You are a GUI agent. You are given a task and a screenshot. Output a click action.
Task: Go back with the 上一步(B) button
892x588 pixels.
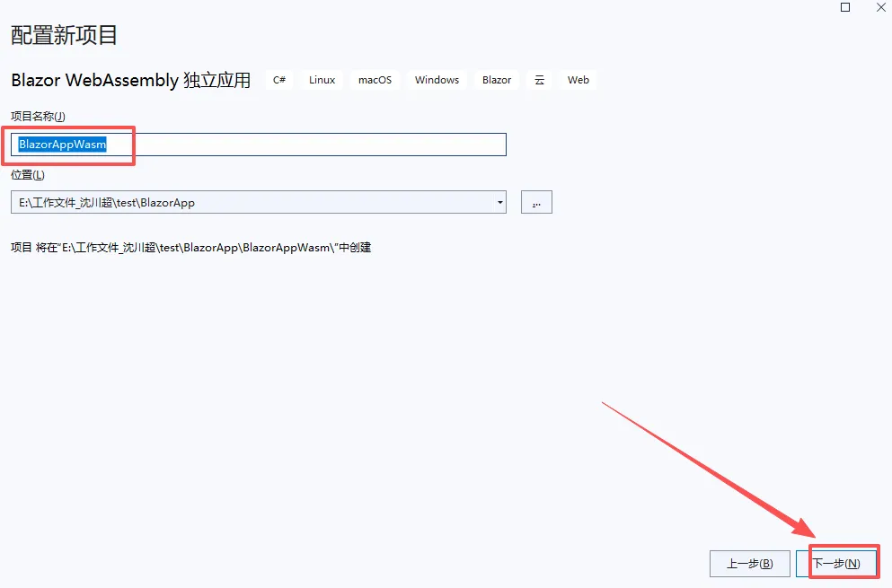pyautogui.click(x=750, y=564)
